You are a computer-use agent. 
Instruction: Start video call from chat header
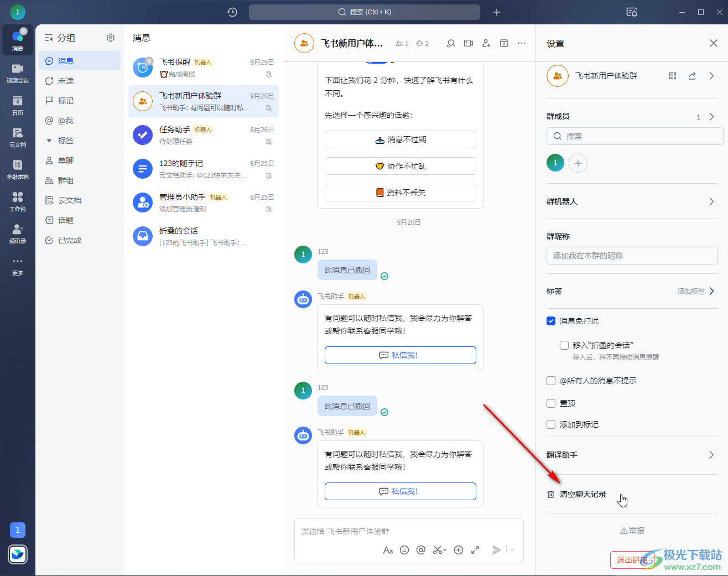[469, 43]
